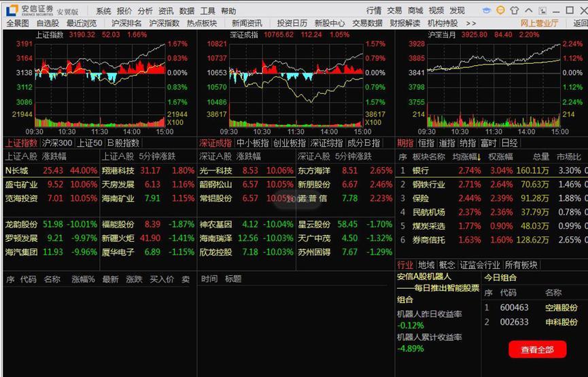Open 新闻资讯 in the toolbar
The height and width of the screenshot is (377, 588).
pyautogui.click(x=247, y=23)
